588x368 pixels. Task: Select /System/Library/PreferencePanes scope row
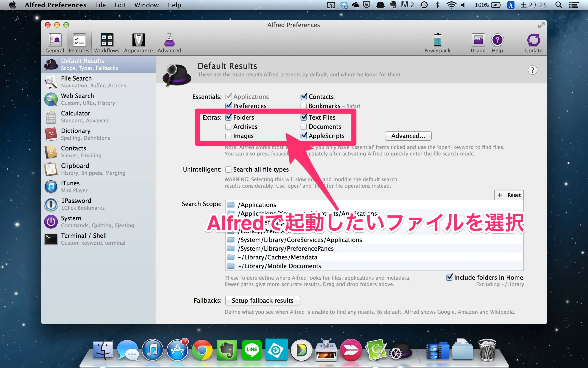click(x=374, y=248)
